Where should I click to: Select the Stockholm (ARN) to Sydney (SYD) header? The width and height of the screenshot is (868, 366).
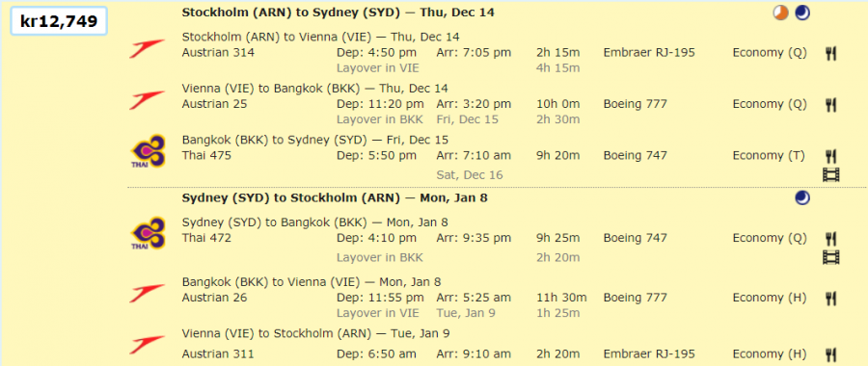(x=338, y=13)
